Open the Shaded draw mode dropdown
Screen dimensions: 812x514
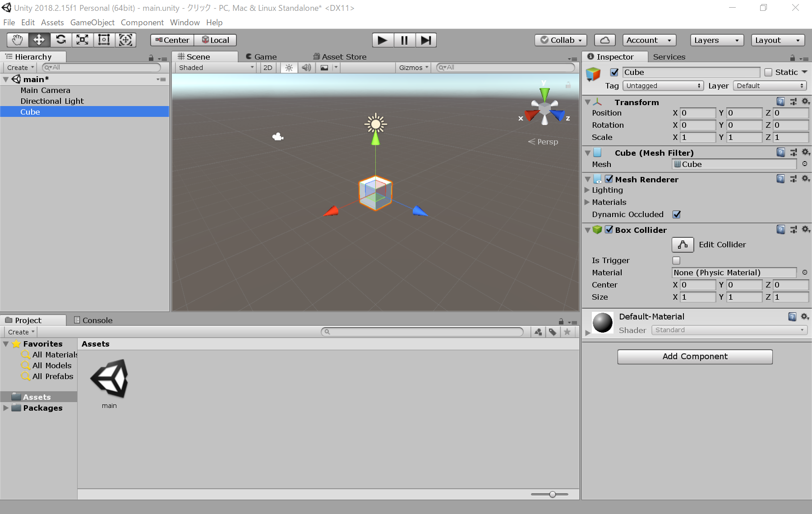coord(216,68)
